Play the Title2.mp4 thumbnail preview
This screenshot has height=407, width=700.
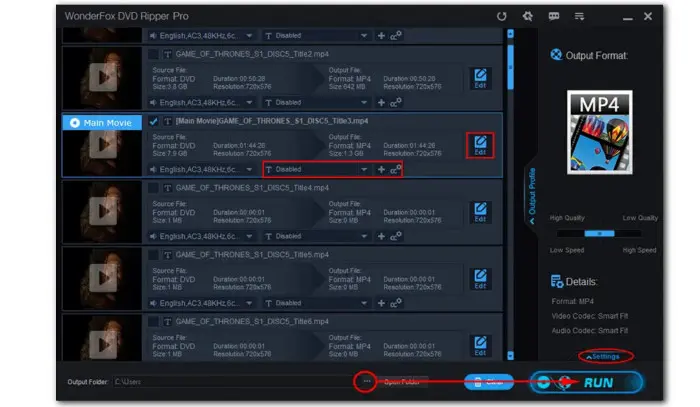click(103, 78)
